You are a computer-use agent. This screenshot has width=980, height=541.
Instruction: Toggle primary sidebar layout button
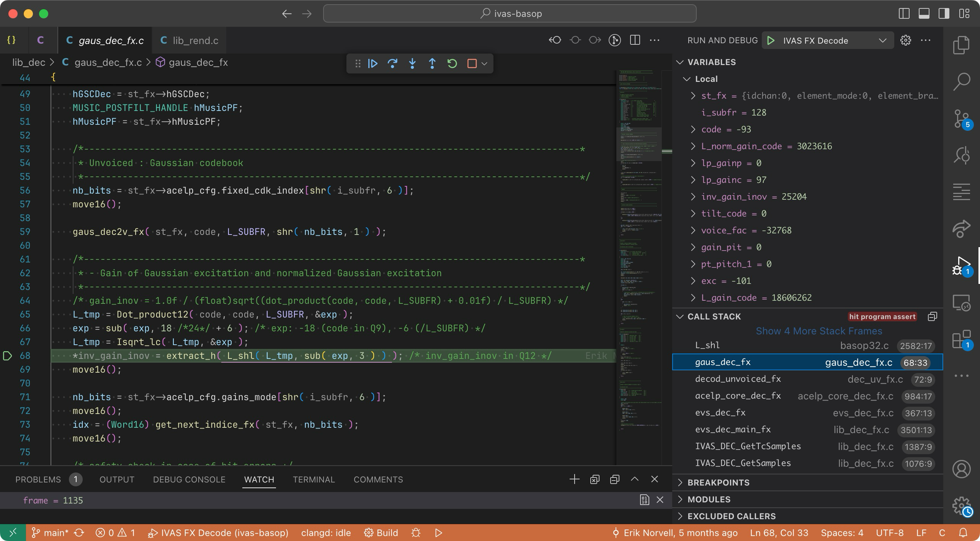pyautogui.click(x=904, y=14)
